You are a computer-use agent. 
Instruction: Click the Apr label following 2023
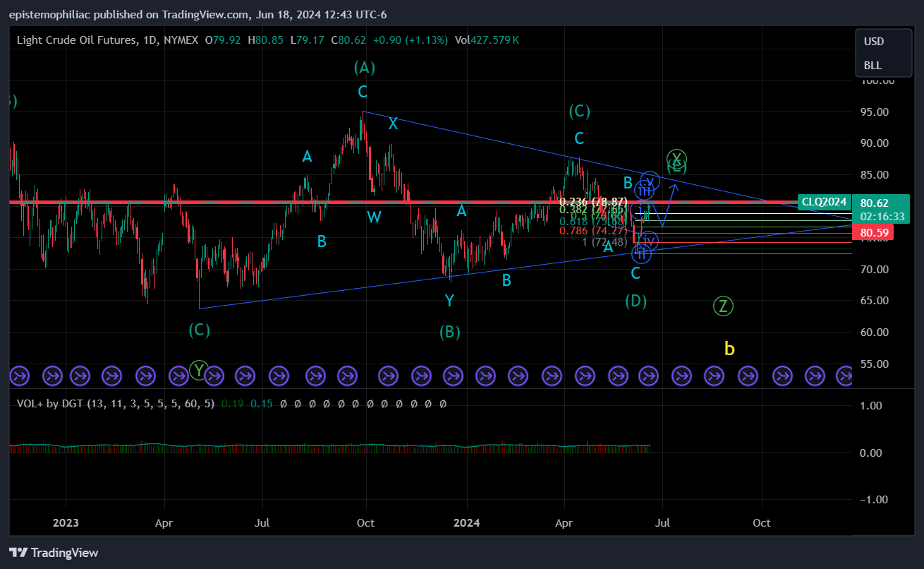pyautogui.click(x=164, y=523)
